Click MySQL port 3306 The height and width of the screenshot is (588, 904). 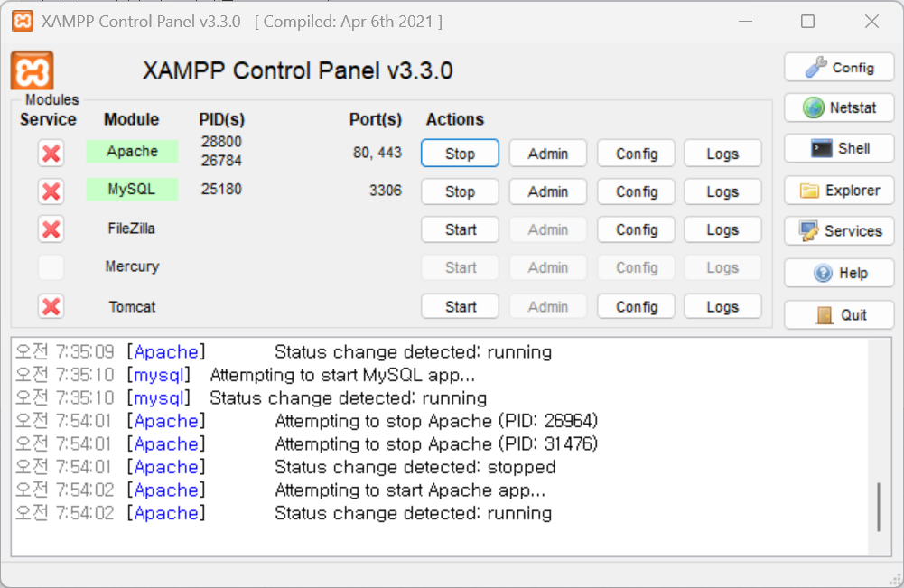(385, 191)
